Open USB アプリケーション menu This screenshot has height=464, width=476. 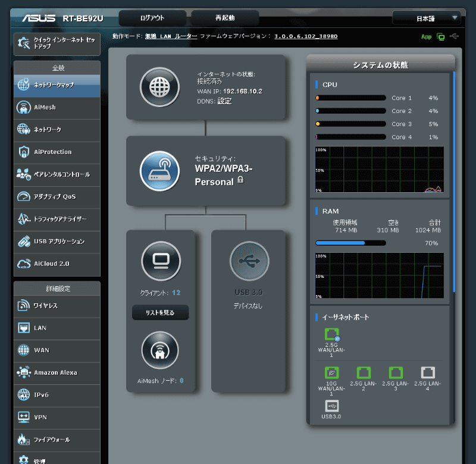(x=57, y=242)
